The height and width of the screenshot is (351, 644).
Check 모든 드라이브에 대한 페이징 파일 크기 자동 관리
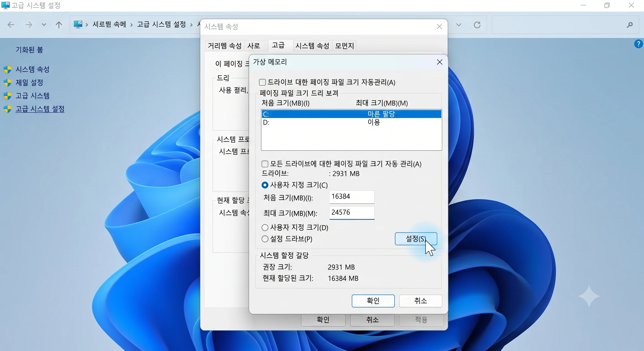pos(265,164)
